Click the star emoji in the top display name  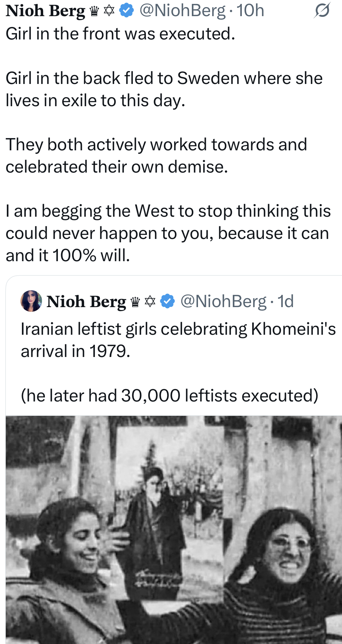(x=109, y=11)
